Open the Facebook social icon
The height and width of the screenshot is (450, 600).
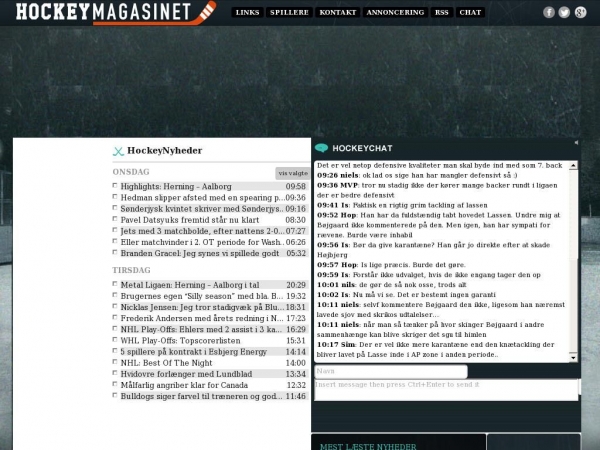click(x=549, y=12)
